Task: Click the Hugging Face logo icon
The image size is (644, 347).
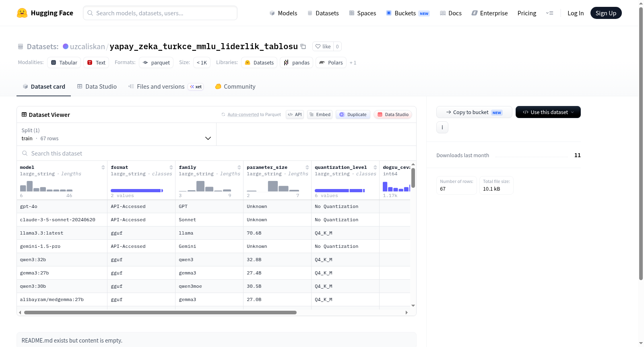Action: coord(22,13)
